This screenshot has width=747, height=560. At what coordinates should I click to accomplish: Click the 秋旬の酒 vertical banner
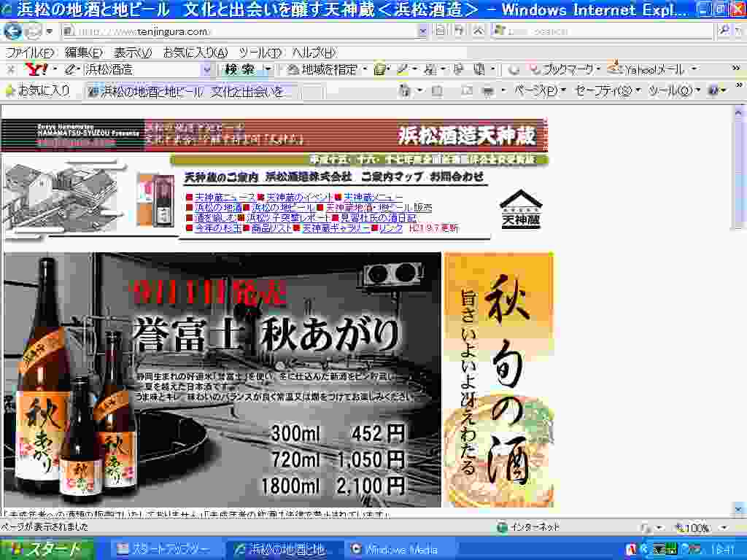click(499, 379)
